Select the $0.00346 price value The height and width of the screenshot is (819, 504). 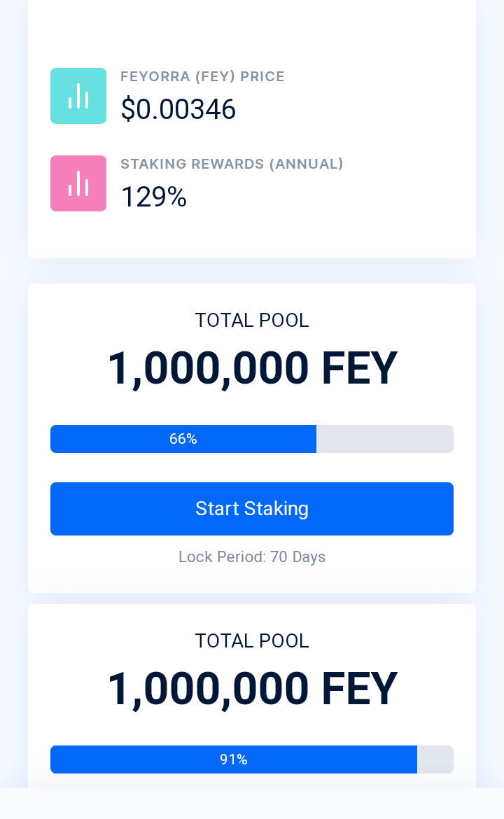click(178, 109)
